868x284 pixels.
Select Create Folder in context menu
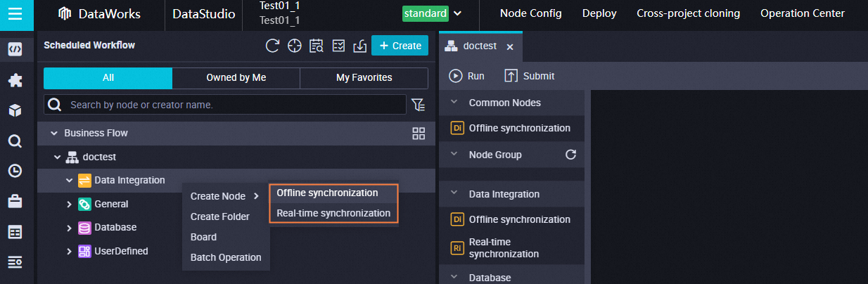pos(219,217)
